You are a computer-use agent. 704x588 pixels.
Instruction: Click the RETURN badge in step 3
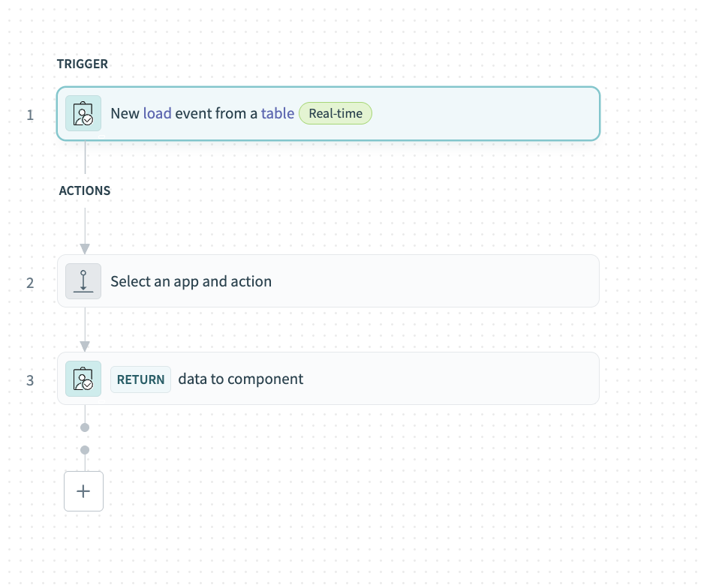pyautogui.click(x=140, y=379)
